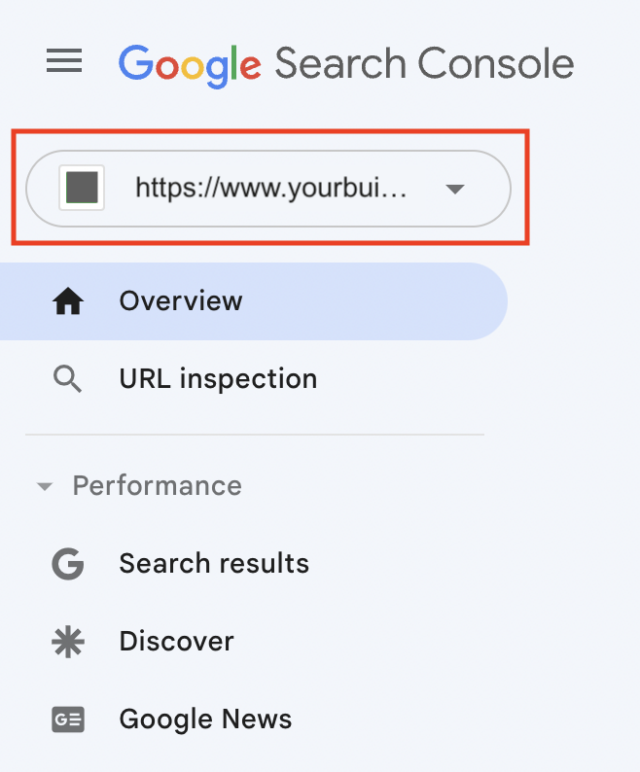Click the Search Console title text
640x772 pixels.
point(424,65)
